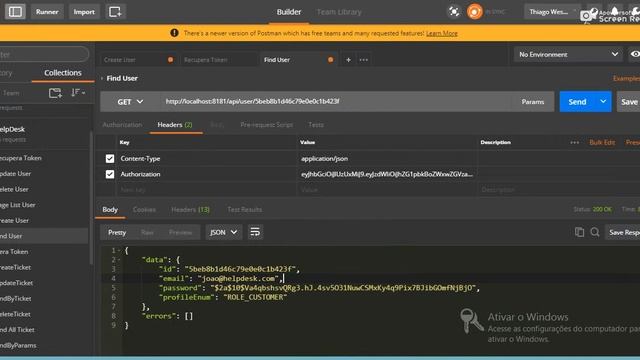Click the orange sync status icon

pos(474,11)
